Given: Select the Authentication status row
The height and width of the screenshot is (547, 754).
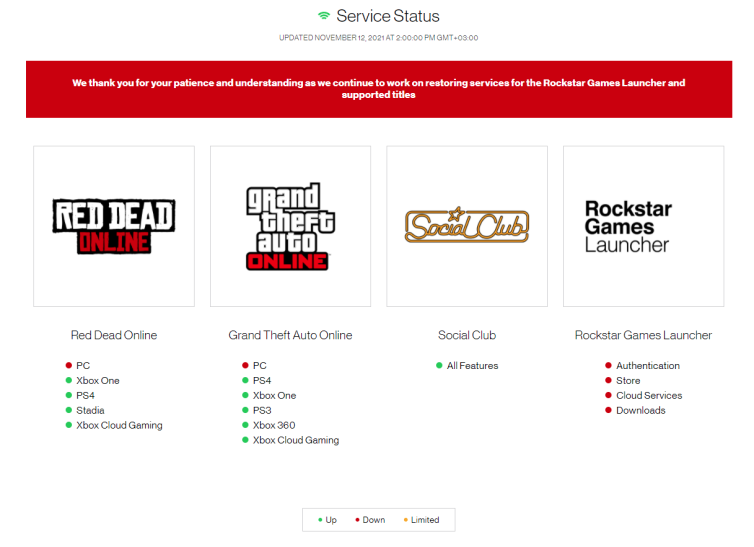Looking at the screenshot, I should pos(642,365).
